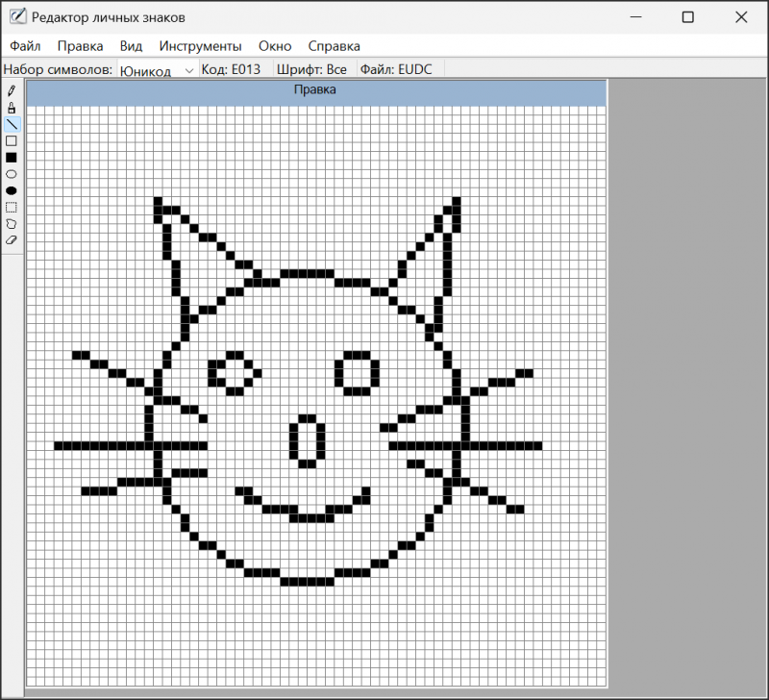Select the Hollow Rectangle tool
Screen dimensions: 769x700
pyautogui.click(x=12, y=140)
